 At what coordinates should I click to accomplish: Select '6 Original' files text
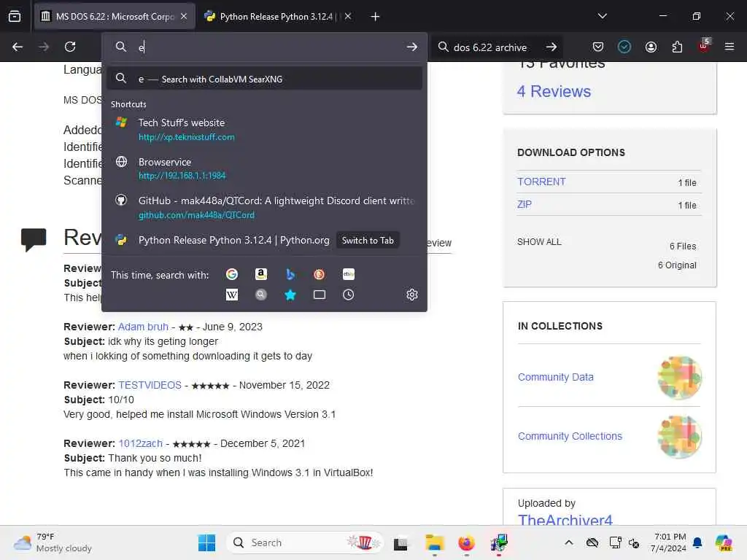pos(677,265)
